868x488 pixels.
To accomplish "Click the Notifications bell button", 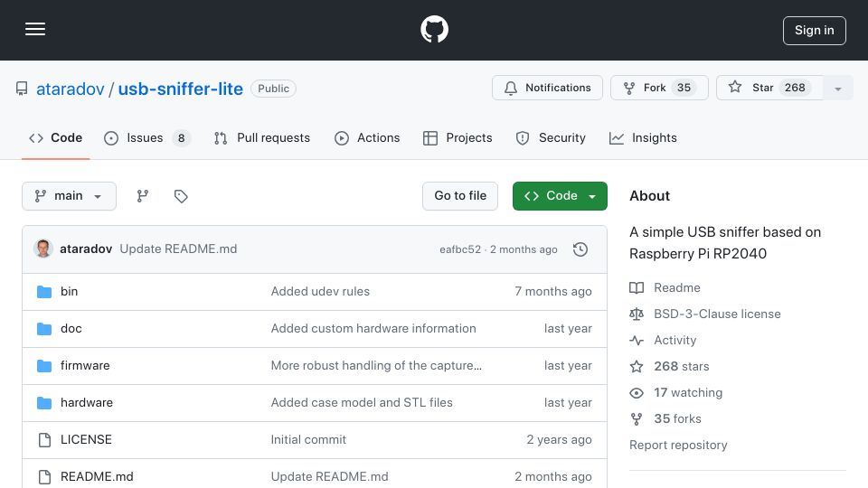I will pos(548,88).
